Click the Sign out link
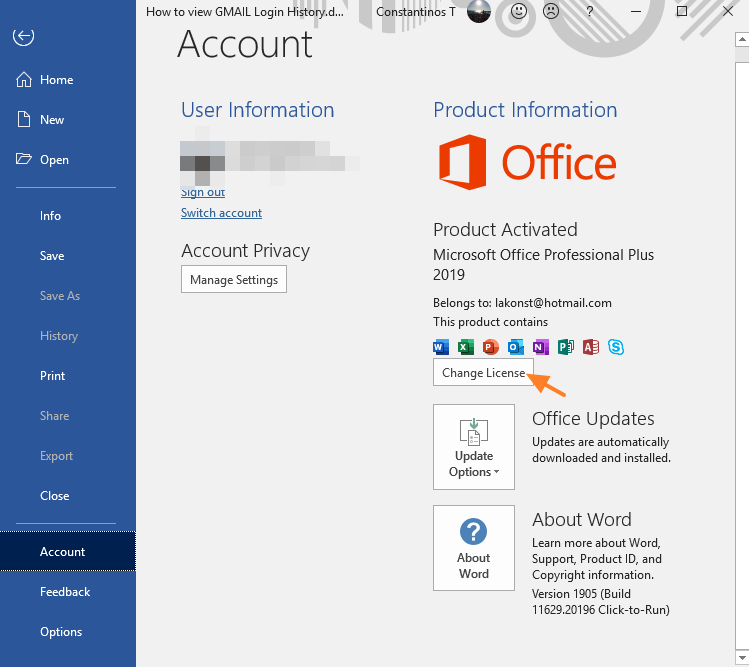 tap(203, 192)
